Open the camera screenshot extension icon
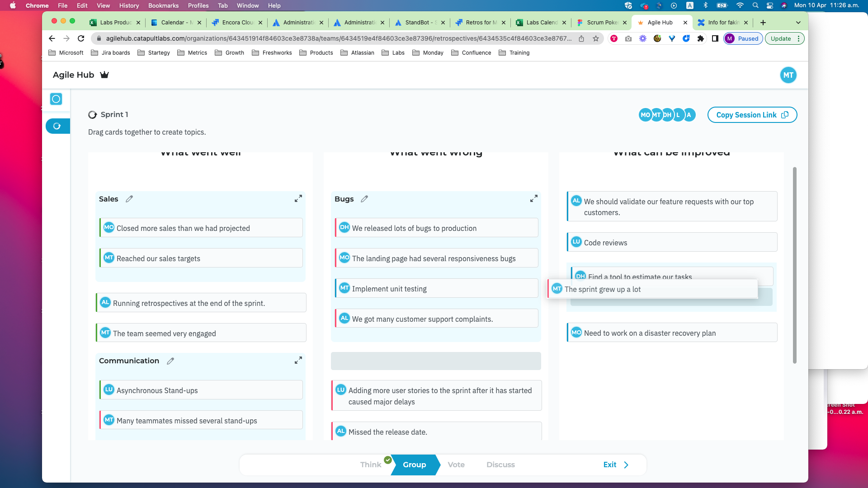Screen dimensions: 868x488 click(628, 38)
